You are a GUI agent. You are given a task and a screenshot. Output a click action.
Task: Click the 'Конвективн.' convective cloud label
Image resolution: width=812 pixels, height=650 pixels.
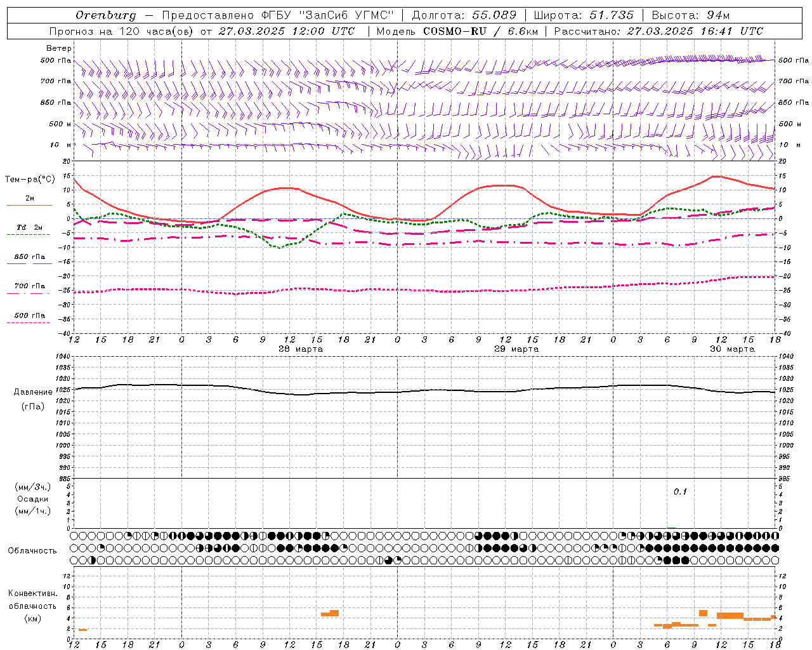33,594
